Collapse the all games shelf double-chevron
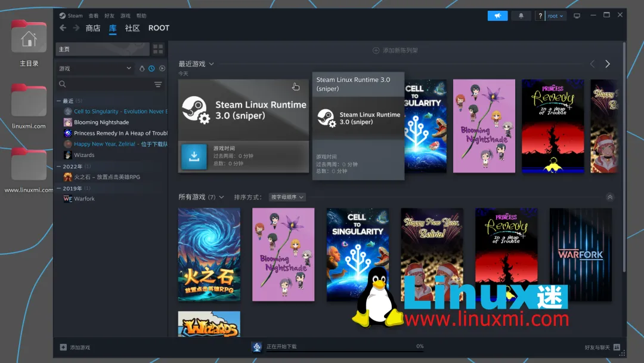The image size is (644, 363). pos(610,198)
